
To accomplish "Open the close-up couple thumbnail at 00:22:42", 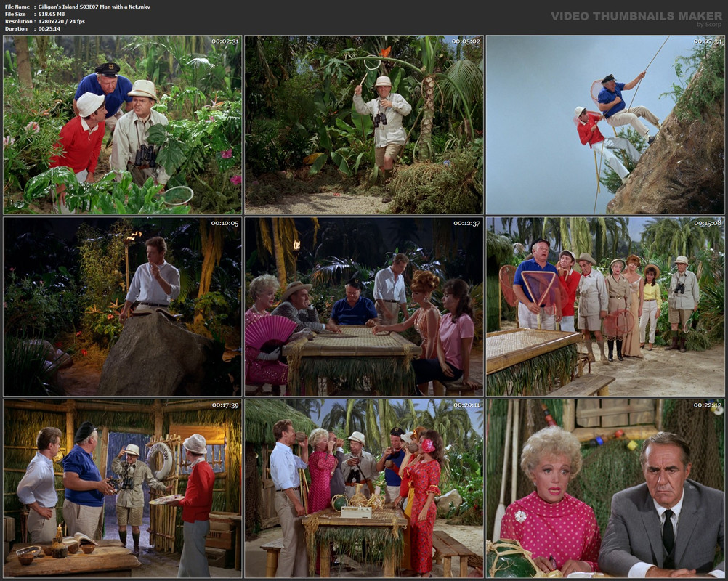I will click(605, 489).
